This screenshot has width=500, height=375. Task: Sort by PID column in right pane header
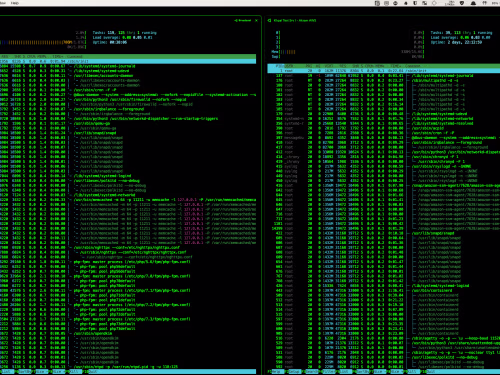tap(279, 66)
